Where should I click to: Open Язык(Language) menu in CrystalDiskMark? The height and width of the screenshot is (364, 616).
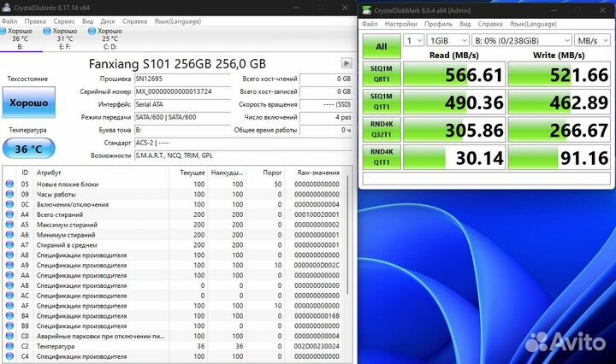(x=533, y=24)
